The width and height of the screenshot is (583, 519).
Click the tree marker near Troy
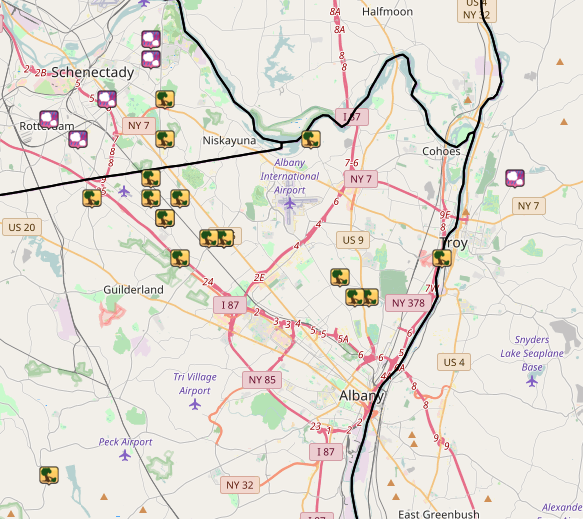pyautogui.click(x=442, y=258)
